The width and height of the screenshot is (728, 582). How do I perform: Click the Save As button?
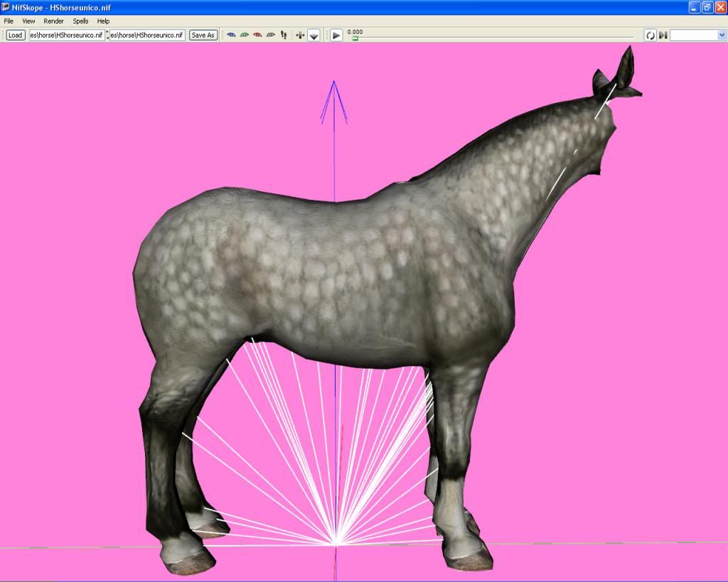(x=203, y=34)
